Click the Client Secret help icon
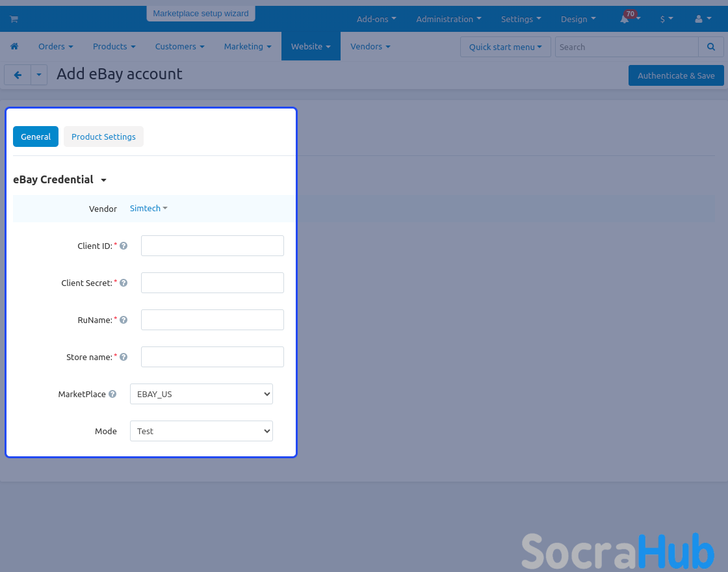The height and width of the screenshot is (572, 728). [x=123, y=283]
